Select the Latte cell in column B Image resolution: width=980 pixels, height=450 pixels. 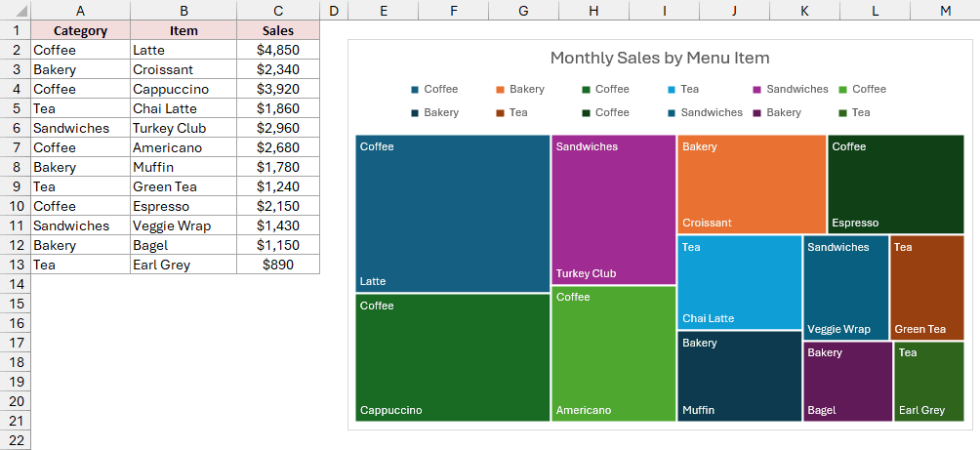pyautogui.click(x=184, y=50)
